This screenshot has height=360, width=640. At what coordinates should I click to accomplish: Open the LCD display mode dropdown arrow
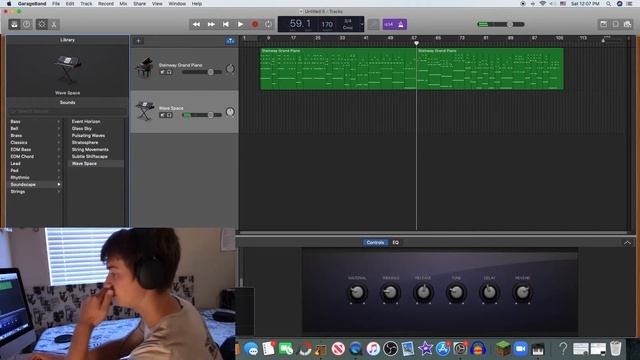[362, 24]
